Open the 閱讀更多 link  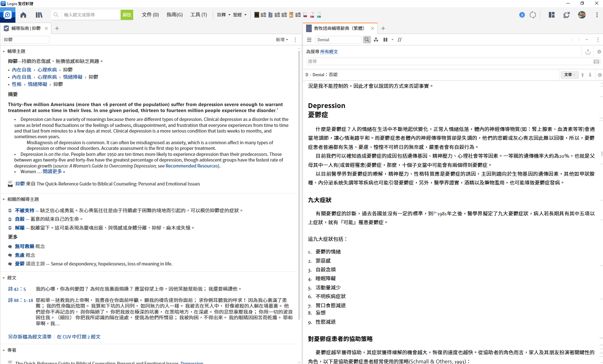[54, 172]
